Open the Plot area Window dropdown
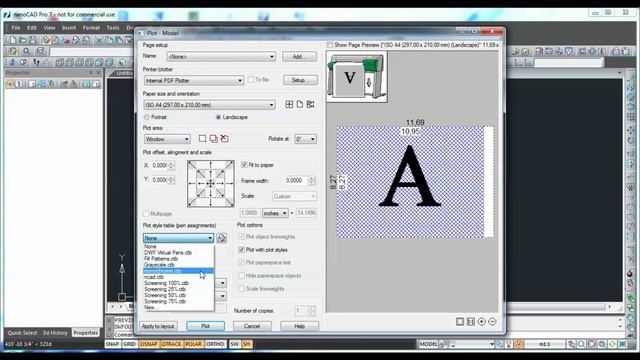 click(167, 139)
